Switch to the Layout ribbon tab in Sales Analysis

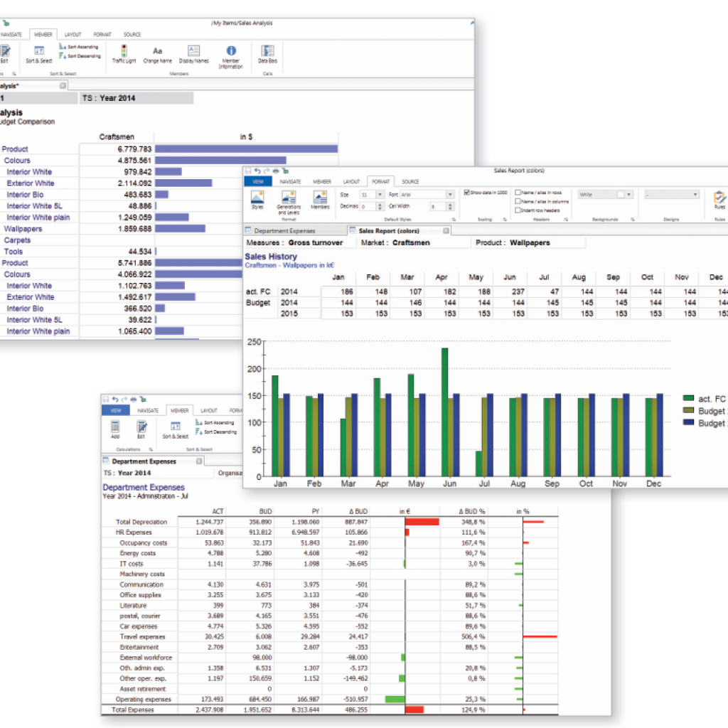[73, 34]
